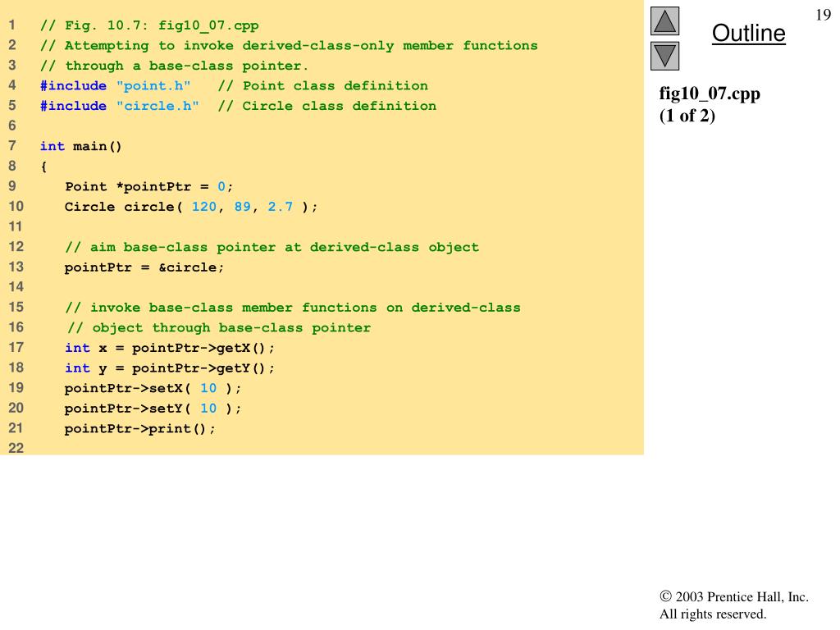The image size is (840, 630).
Task: Open the Outline link
Action: point(748,33)
